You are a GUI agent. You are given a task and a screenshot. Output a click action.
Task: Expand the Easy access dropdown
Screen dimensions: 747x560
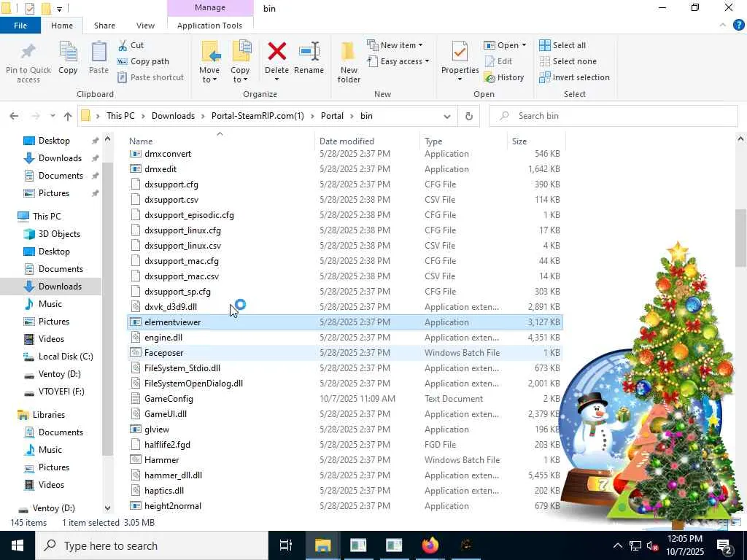(427, 61)
